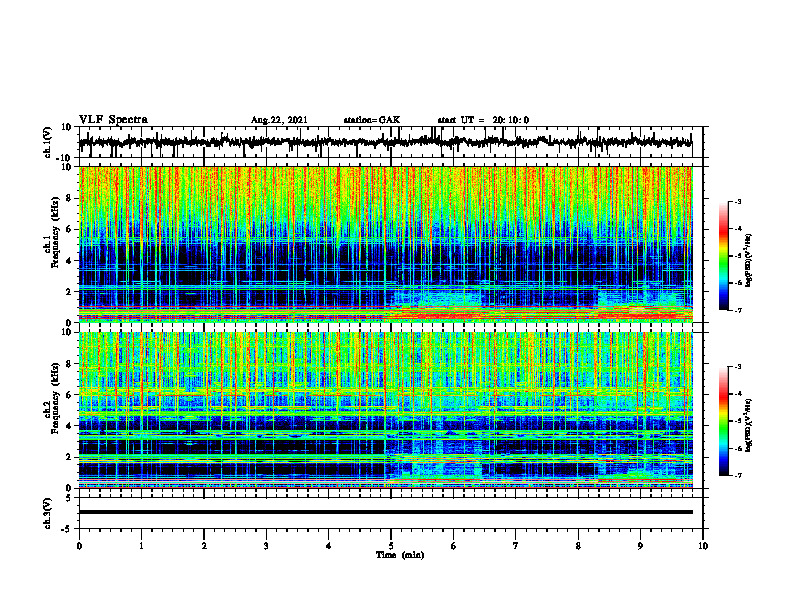Click time axis tick label "5"
Image resolution: width=792 pixels, height=612 pixels.
(391, 546)
